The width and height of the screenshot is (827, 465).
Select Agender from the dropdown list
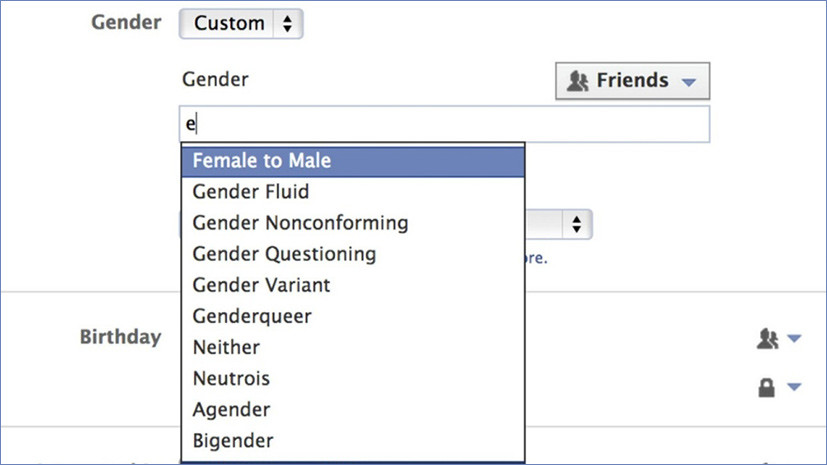click(353, 410)
